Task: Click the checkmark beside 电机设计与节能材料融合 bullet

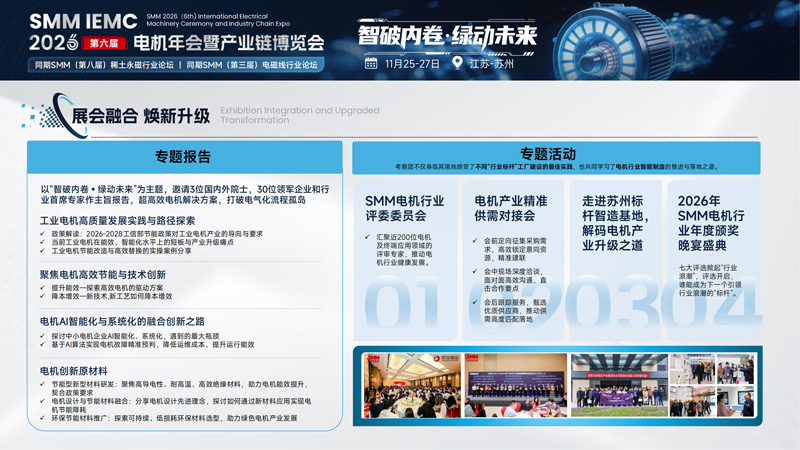Action: [43, 401]
